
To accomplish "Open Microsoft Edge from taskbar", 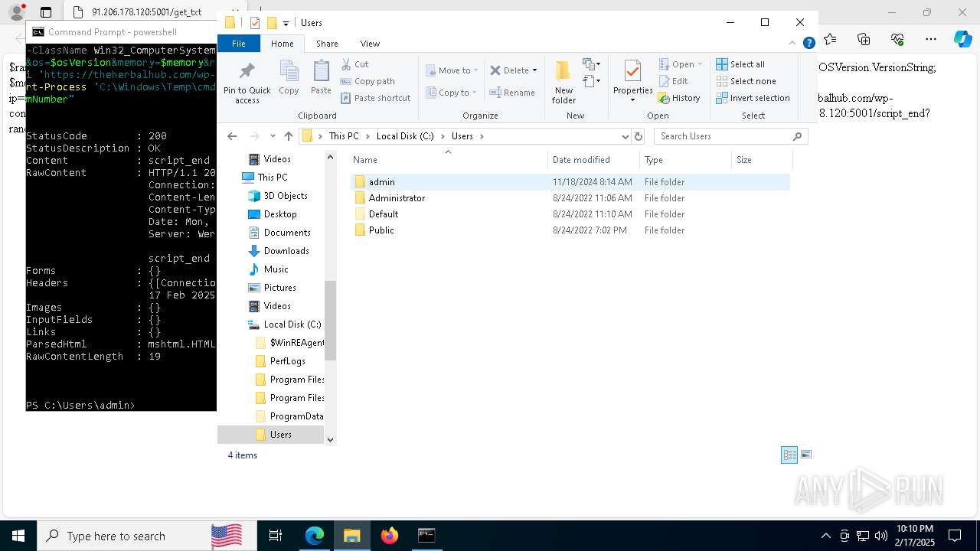I will [x=315, y=536].
